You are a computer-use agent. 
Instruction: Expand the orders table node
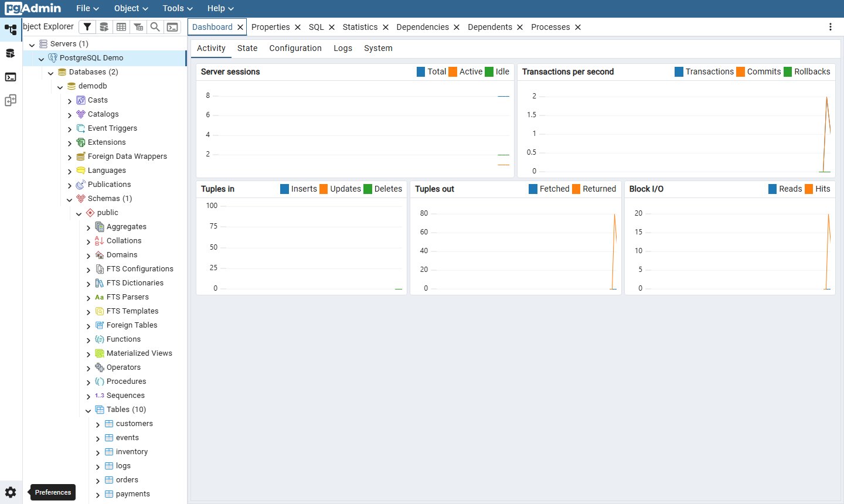pyautogui.click(x=97, y=481)
